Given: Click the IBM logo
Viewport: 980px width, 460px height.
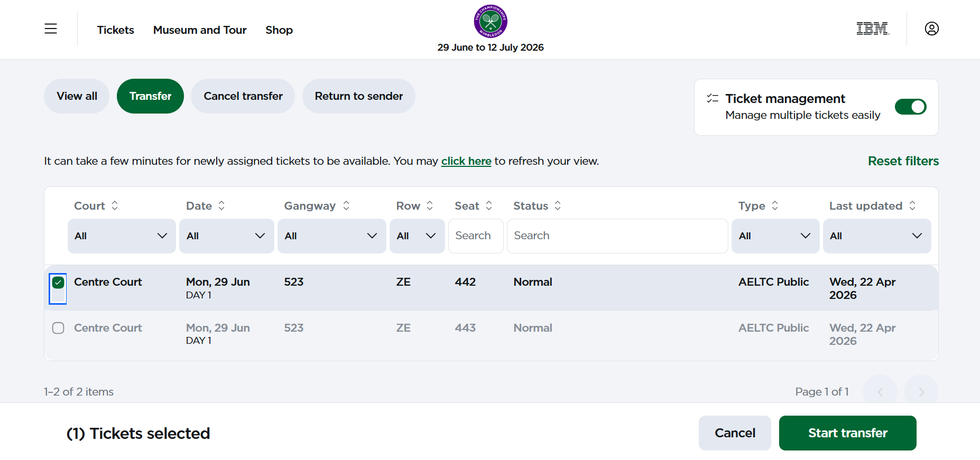Looking at the screenshot, I should tap(873, 29).
